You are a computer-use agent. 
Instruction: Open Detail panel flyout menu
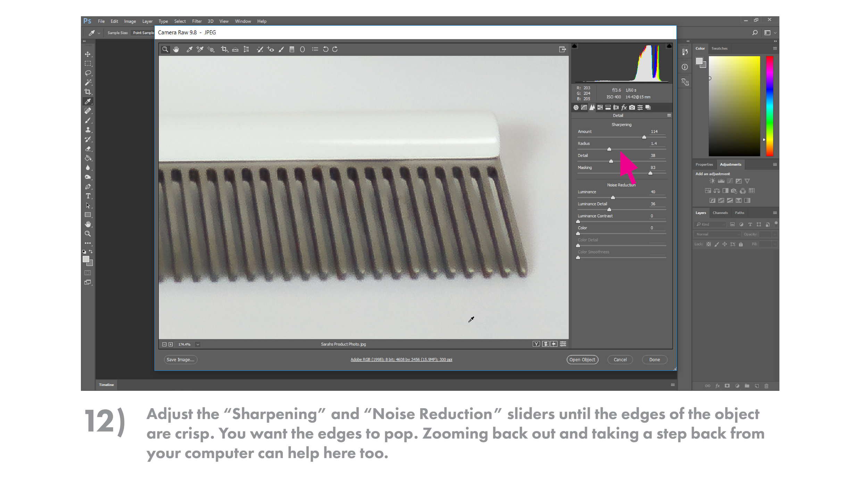(669, 116)
